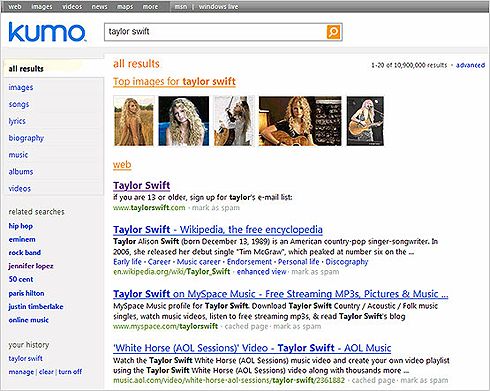Search related term justin timberlake
Image resolution: width=490 pixels, height=391 pixels.
click(36, 307)
